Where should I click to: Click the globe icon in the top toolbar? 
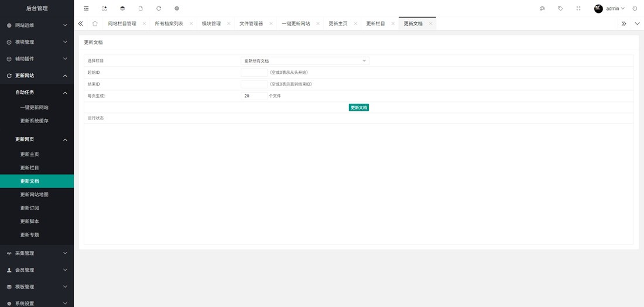pos(177,9)
